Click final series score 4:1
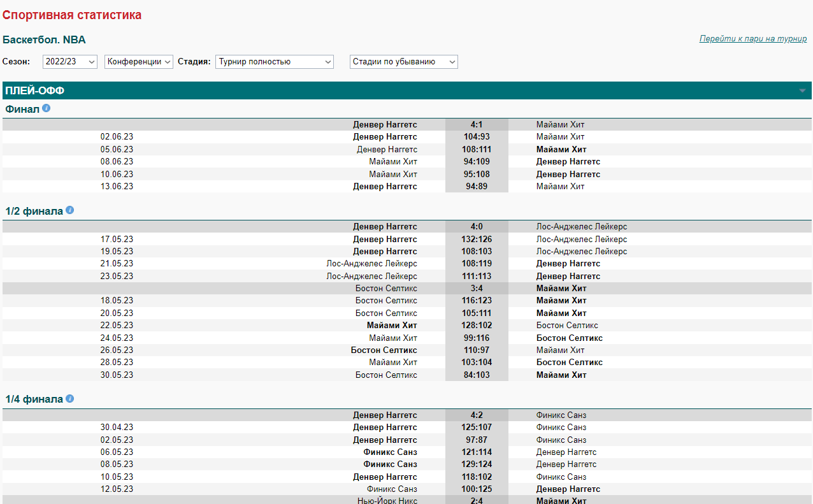Screen dimensions: 813x504 coord(477,125)
